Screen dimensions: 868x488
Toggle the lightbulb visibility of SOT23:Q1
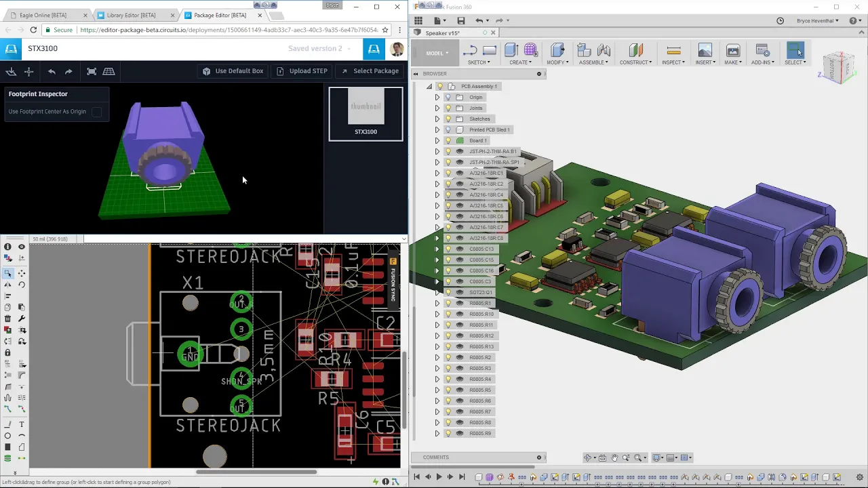(448, 292)
